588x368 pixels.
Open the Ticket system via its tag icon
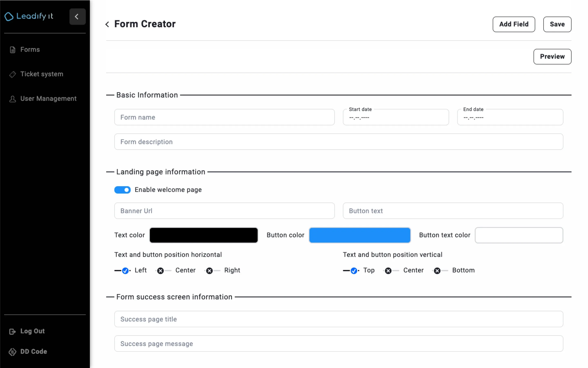tap(12, 74)
